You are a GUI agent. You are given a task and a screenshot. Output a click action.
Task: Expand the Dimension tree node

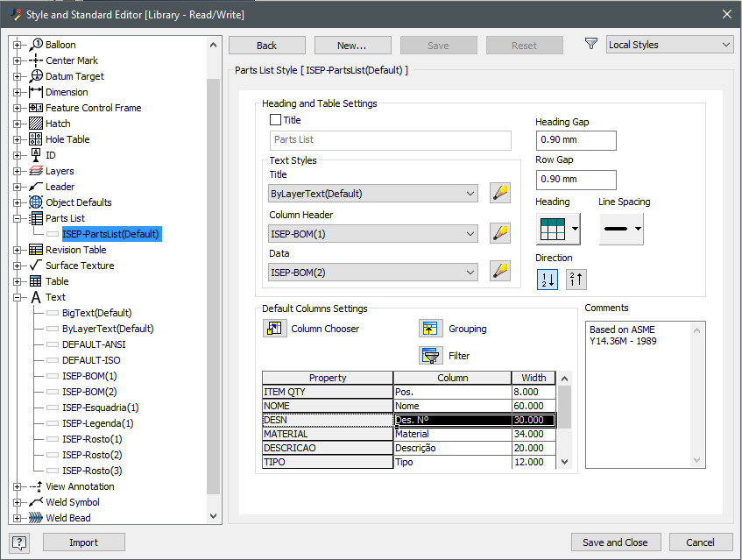(x=18, y=92)
